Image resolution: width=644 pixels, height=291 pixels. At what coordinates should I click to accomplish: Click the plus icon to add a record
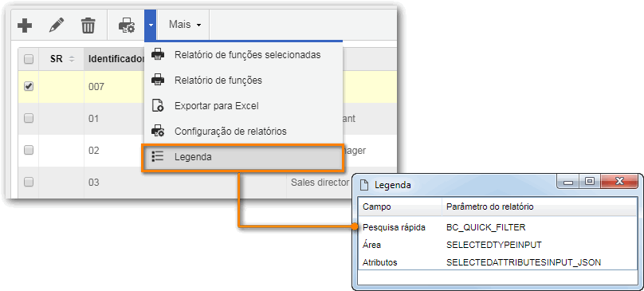pos(25,26)
